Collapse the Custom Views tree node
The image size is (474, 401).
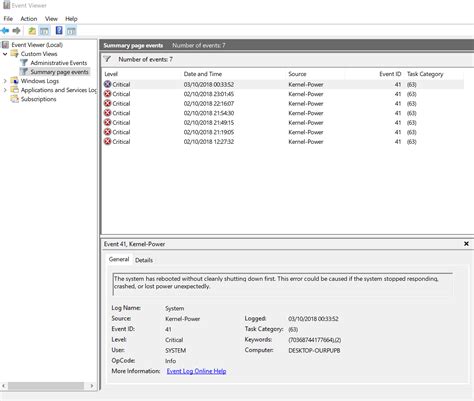coord(5,54)
